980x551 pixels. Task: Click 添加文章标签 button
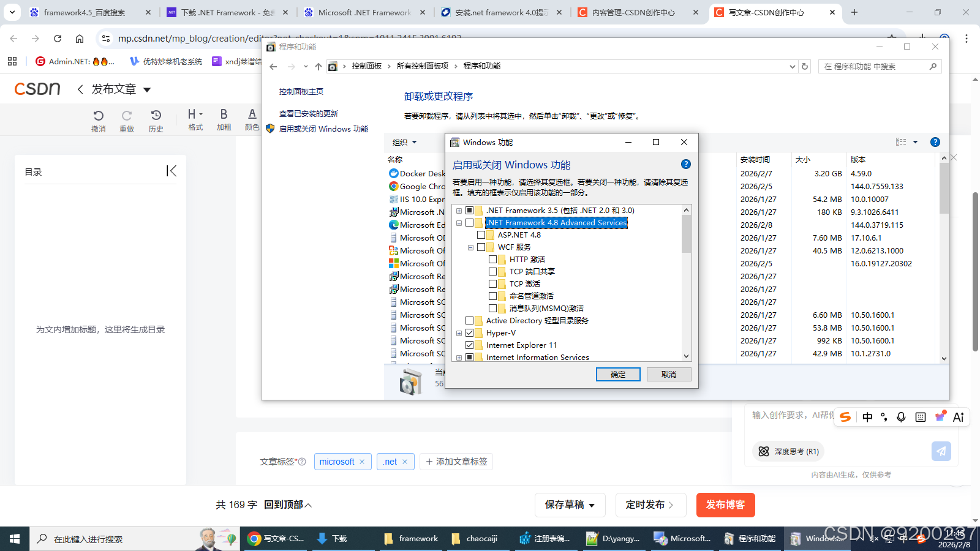click(456, 462)
